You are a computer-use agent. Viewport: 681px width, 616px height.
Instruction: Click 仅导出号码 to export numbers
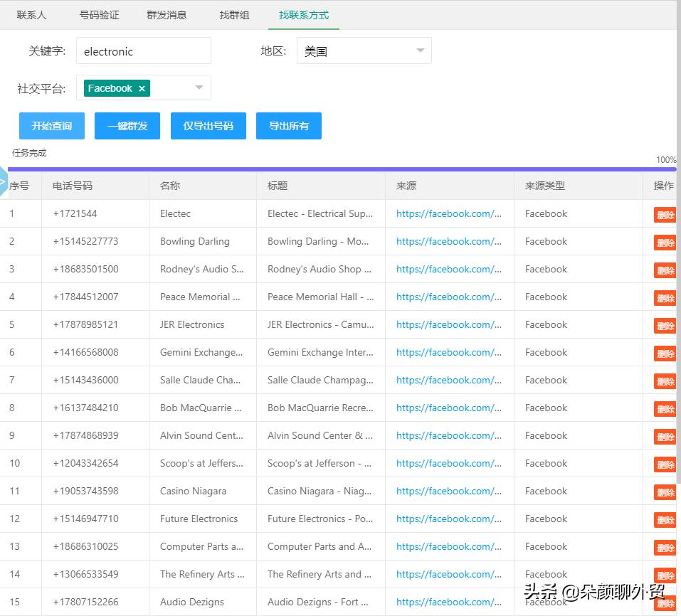[x=208, y=126]
